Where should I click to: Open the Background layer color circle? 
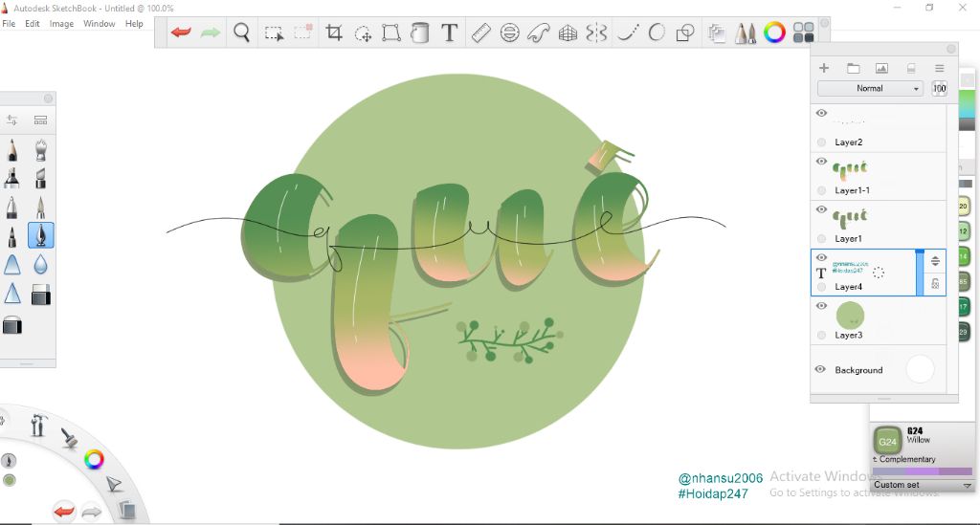(x=920, y=369)
